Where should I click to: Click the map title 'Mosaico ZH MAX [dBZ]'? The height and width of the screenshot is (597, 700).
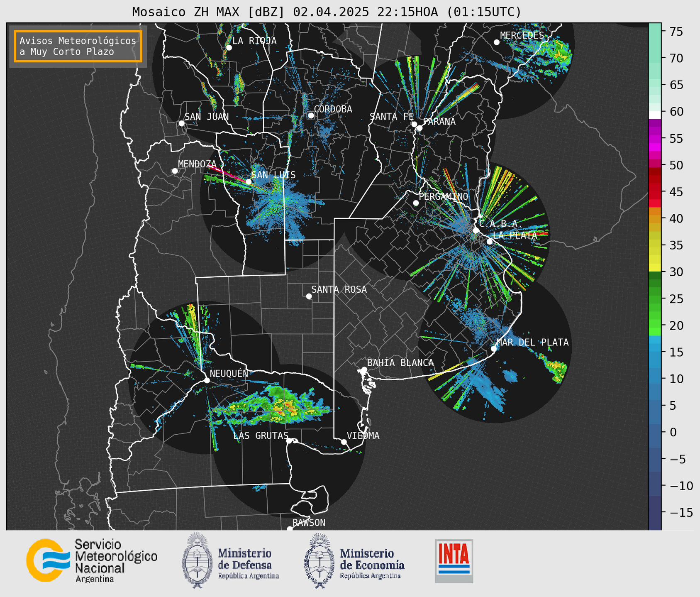pyautogui.click(x=208, y=12)
